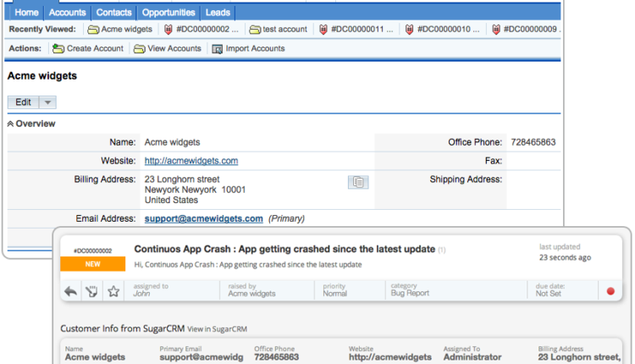Click the Create Account icon
This screenshot has height=364, width=635.
(58, 48)
